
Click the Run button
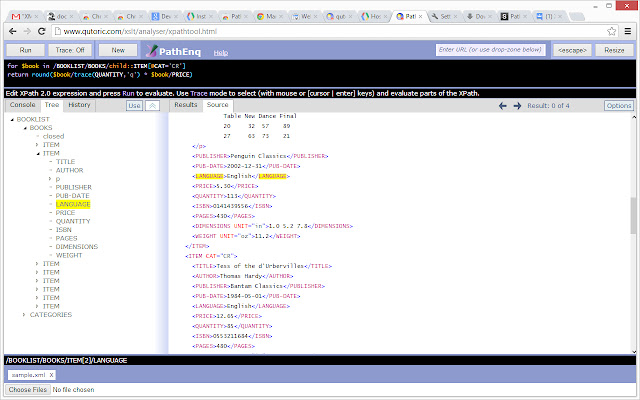25,50
